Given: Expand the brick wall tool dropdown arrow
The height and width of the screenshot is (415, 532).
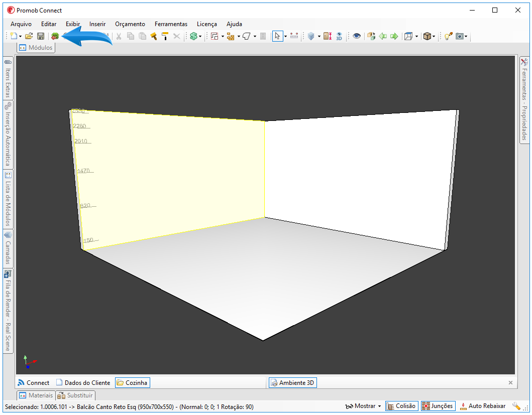Looking at the screenshot, I should click(x=239, y=36).
